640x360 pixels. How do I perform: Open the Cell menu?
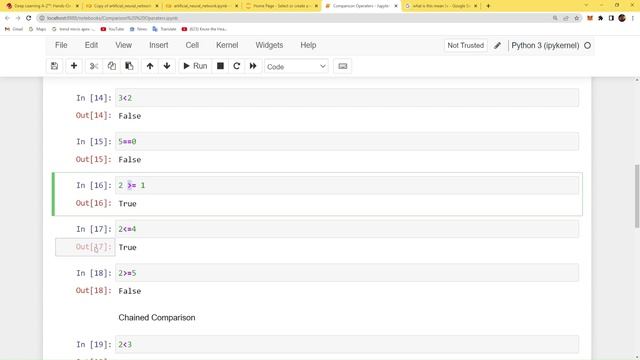[192, 45]
